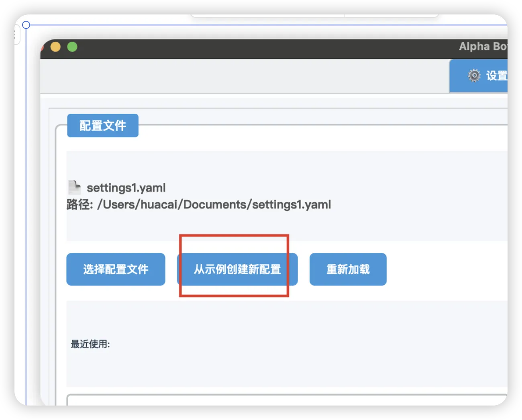Click the red highlight rectangle's bottom border
This screenshot has width=522, height=420.
click(x=234, y=296)
